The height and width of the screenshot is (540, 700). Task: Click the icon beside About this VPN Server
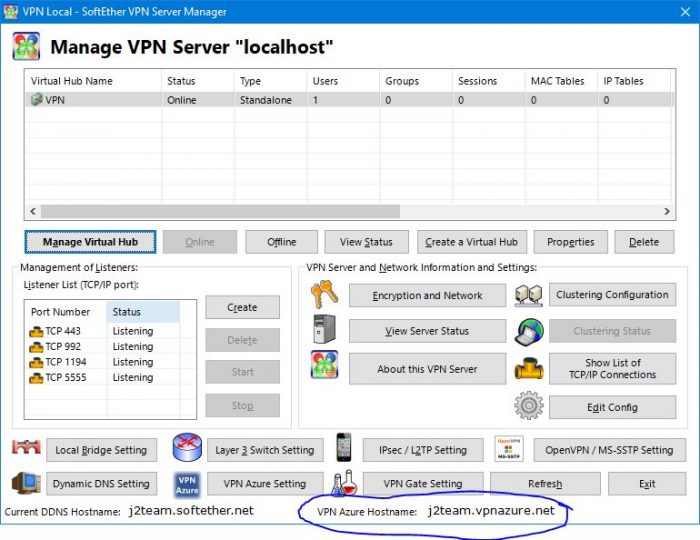[325, 364]
